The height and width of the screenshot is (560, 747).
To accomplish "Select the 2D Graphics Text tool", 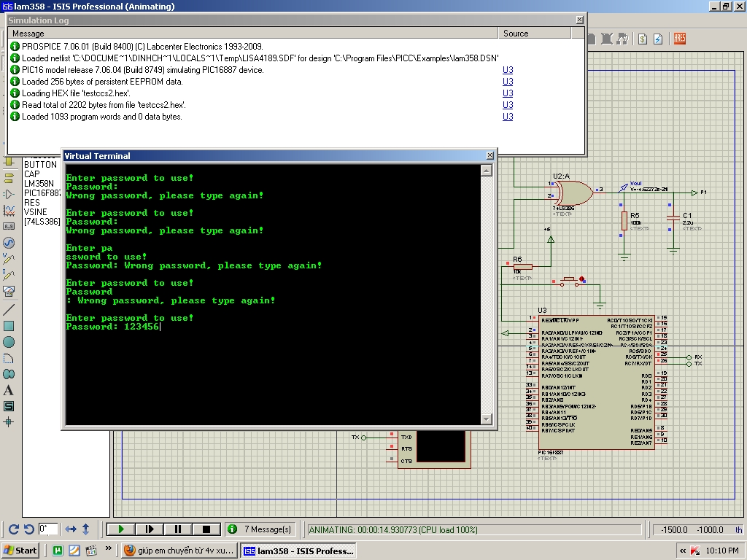I will click(9, 390).
